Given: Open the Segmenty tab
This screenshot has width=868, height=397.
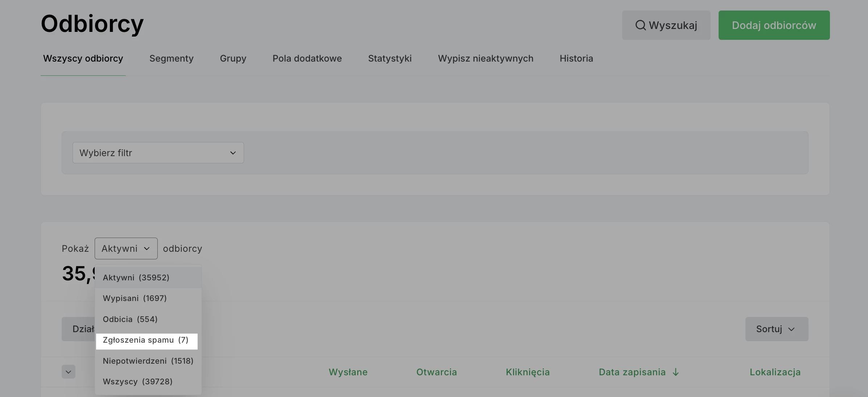Looking at the screenshot, I should click(171, 58).
